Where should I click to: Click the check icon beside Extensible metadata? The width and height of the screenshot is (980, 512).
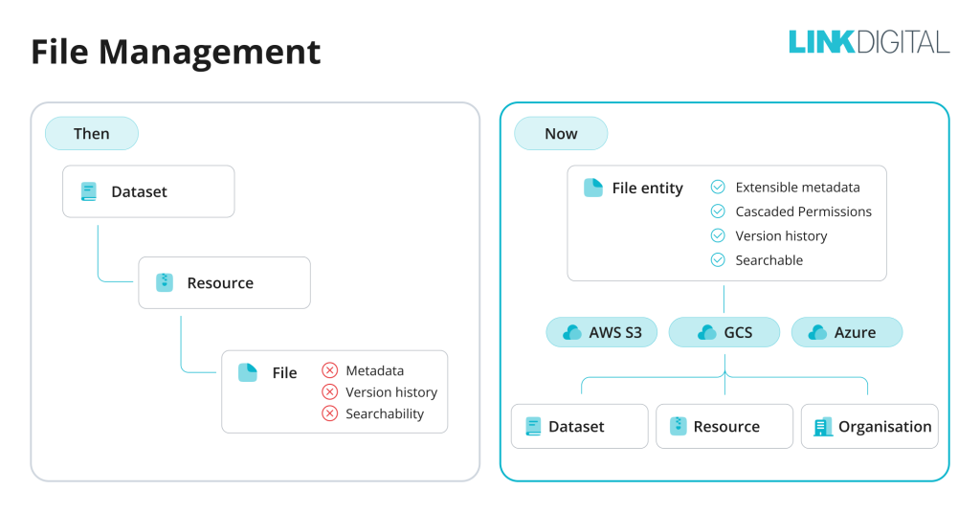point(718,187)
